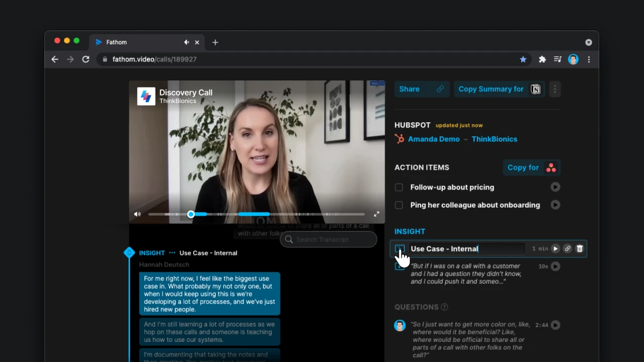Viewport: 644px width, 362px height.
Task: Check off the Follow-up about pricing action item
Action: (x=398, y=187)
